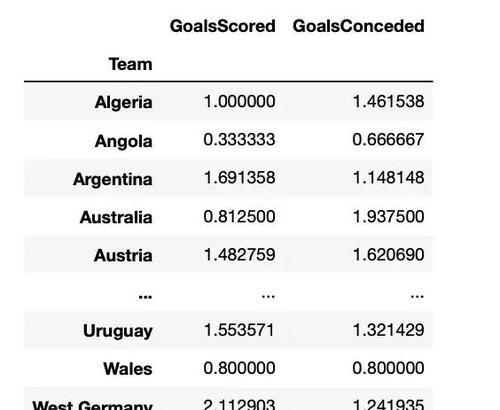Select the Angola row label
Image resolution: width=500 pixels, height=410 pixels.
tap(124, 141)
